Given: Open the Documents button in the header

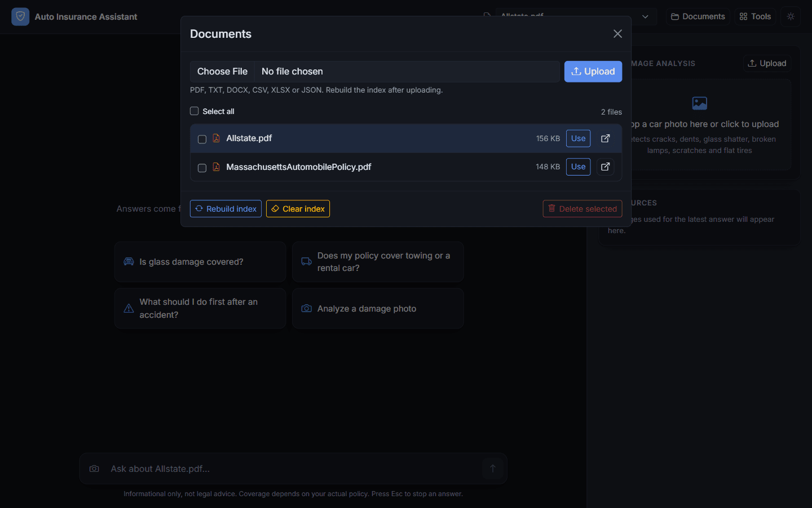Looking at the screenshot, I should coord(698,16).
